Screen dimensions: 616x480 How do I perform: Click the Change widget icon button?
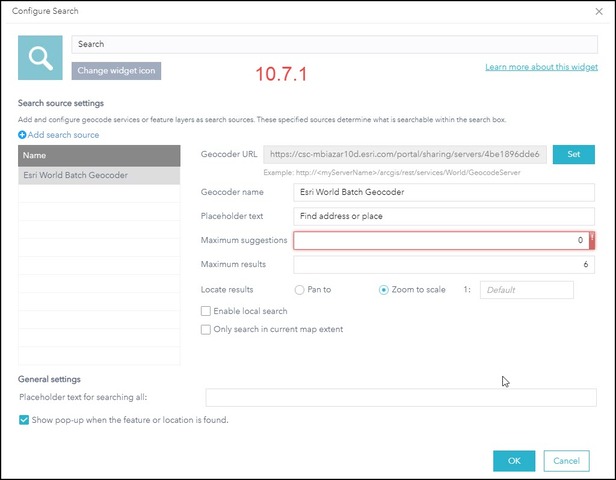(x=116, y=71)
